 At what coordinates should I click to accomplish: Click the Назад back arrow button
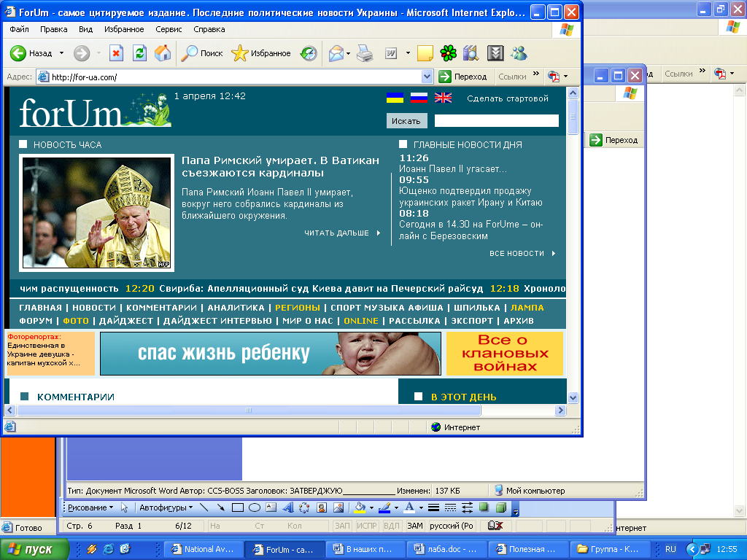point(31,53)
